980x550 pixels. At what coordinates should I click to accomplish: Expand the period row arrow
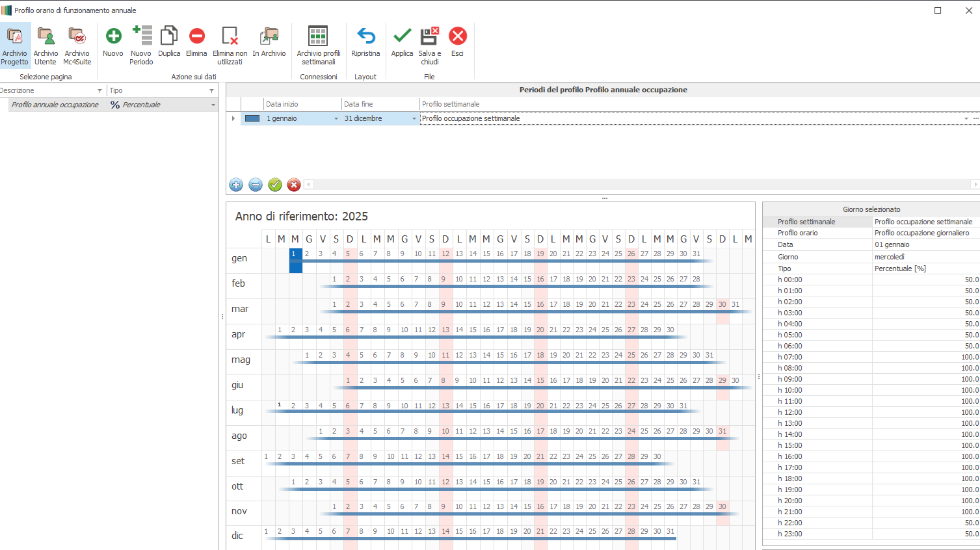pyautogui.click(x=233, y=118)
